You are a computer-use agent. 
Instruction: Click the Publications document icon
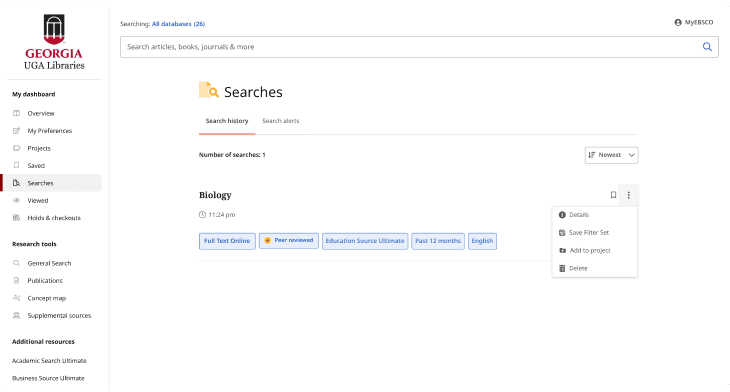(16, 281)
